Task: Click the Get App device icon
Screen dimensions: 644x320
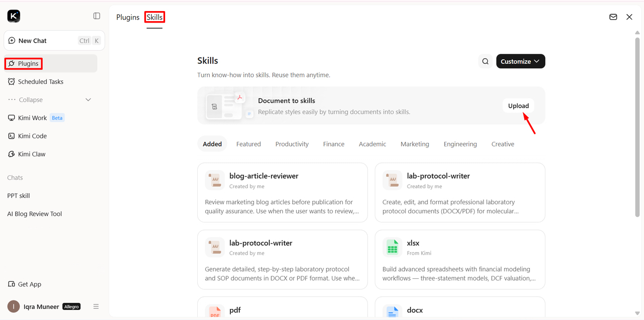Action: point(12,284)
